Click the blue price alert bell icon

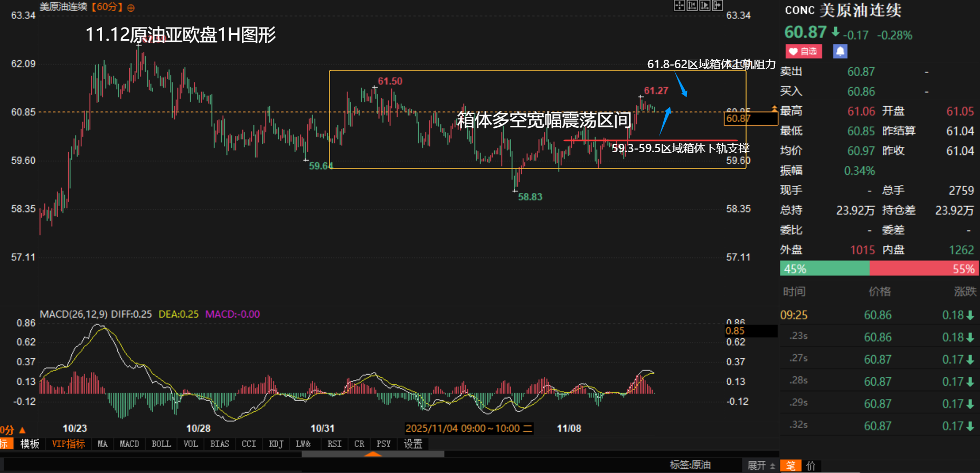(840, 51)
